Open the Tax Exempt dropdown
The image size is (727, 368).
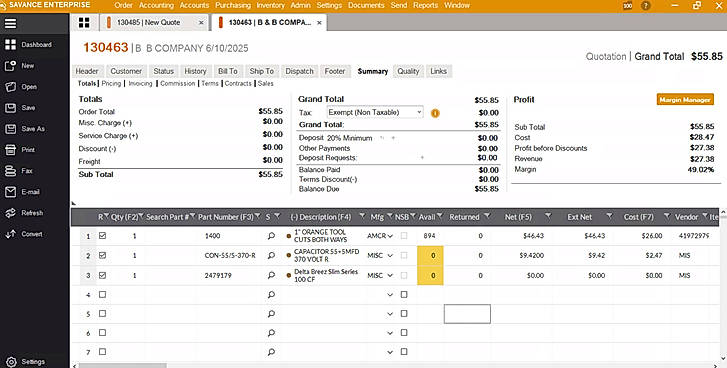[375, 112]
